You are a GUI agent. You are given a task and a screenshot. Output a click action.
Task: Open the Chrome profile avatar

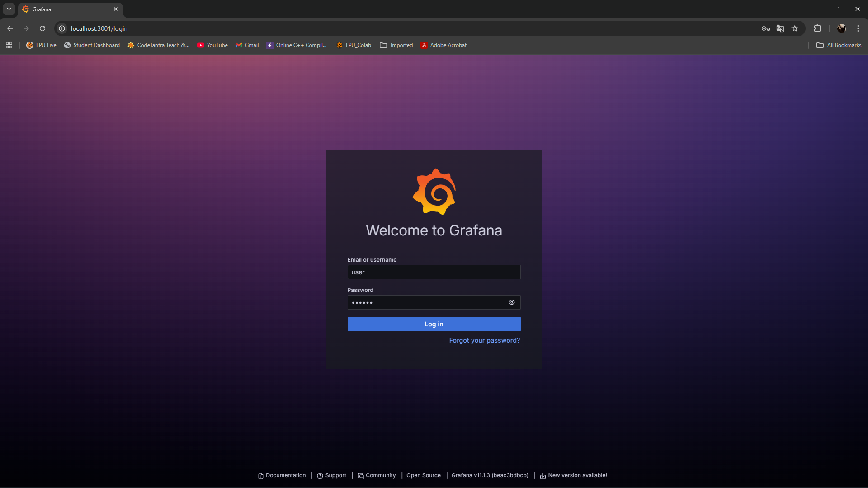click(x=841, y=28)
